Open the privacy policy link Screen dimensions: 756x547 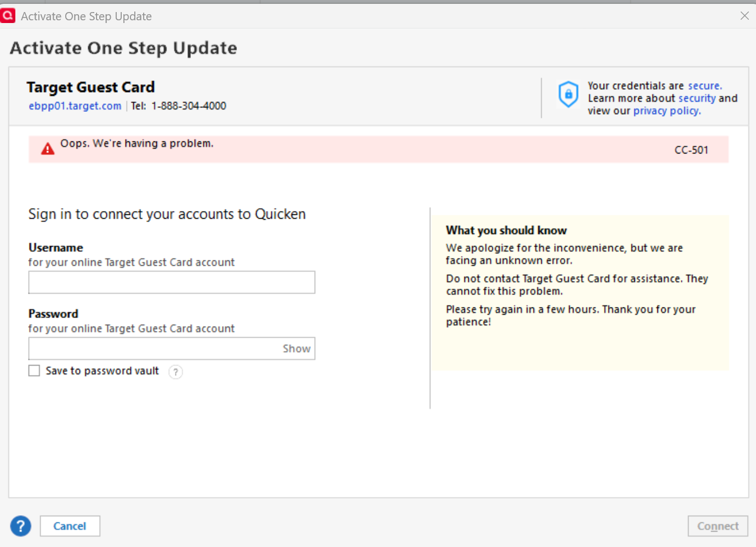click(667, 111)
